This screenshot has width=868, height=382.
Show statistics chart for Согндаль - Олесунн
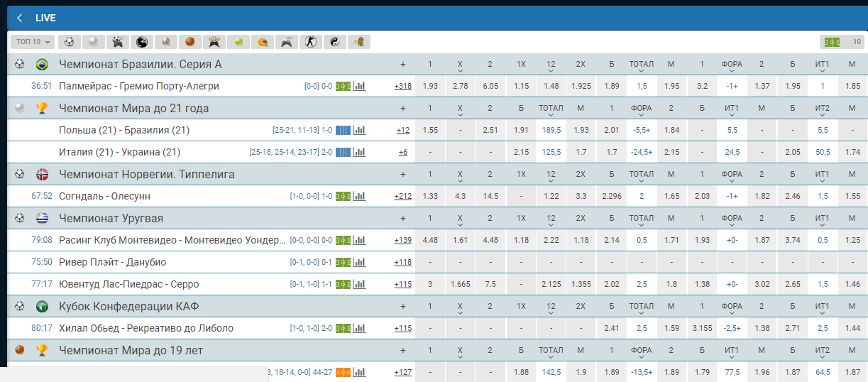coord(360,196)
